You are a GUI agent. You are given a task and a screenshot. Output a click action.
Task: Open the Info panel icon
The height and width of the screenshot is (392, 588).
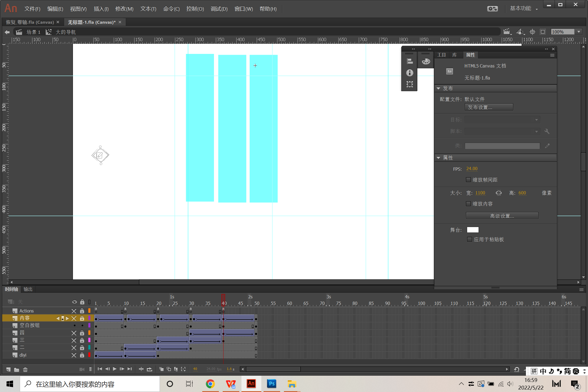coord(409,73)
